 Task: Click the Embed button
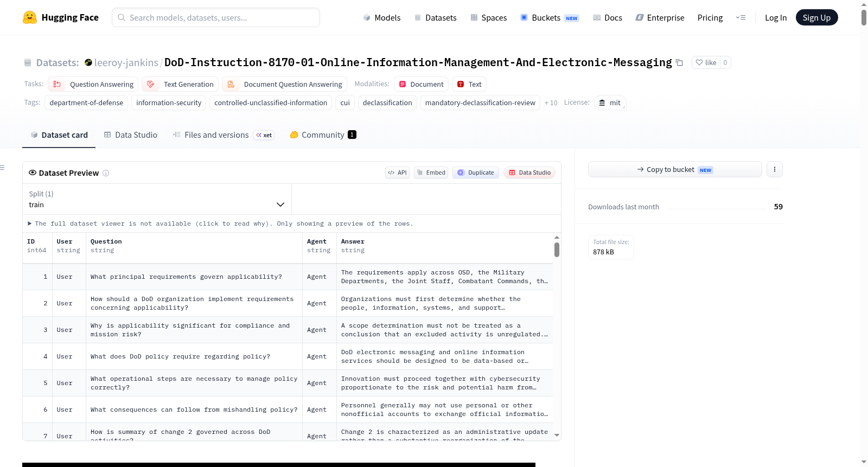click(x=431, y=172)
